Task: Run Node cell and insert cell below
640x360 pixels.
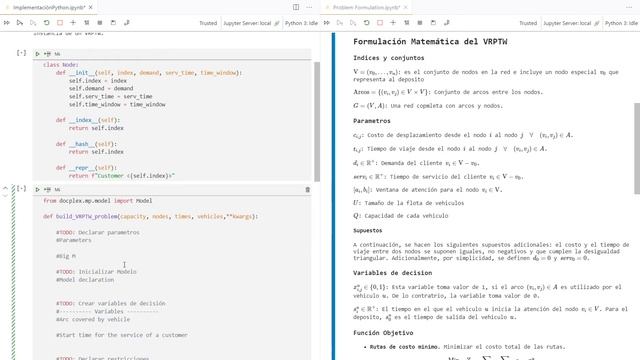Action: [47, 54]
